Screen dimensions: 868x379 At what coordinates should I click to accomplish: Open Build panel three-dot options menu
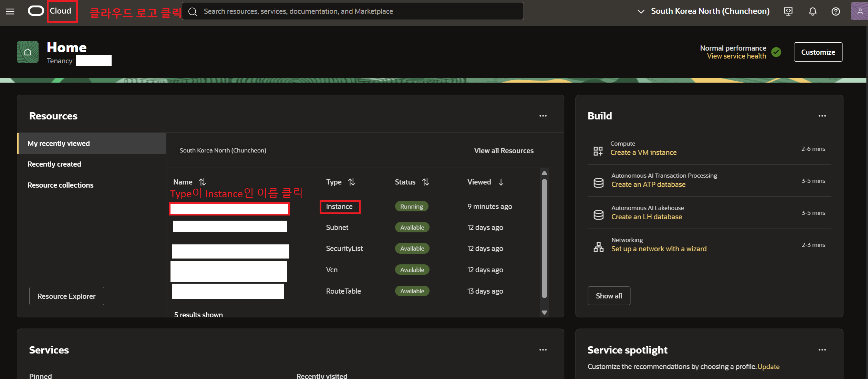tap(822, 116)
